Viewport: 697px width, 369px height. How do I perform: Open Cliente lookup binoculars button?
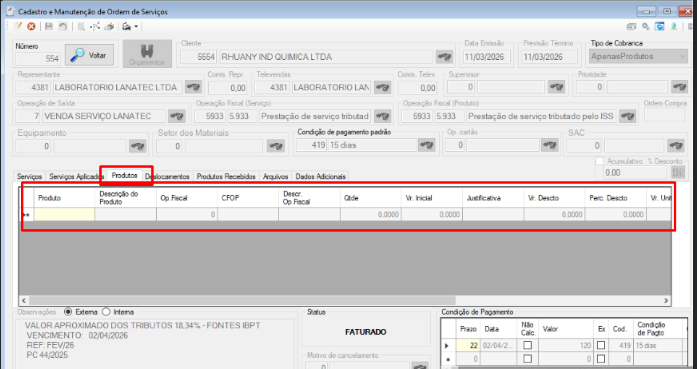pyautogui.click(x=444, y=57)
